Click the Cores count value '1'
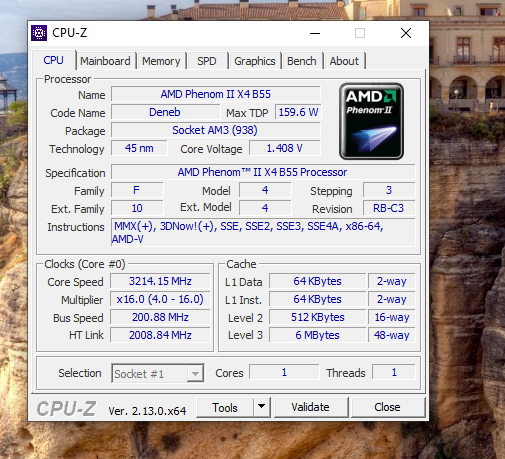Screen dimensions: 505x459 [x=284, y=372]
